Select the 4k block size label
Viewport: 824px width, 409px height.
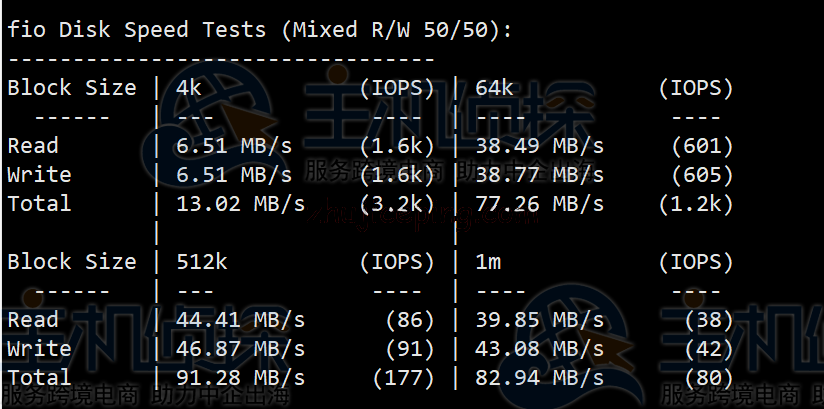189,87
